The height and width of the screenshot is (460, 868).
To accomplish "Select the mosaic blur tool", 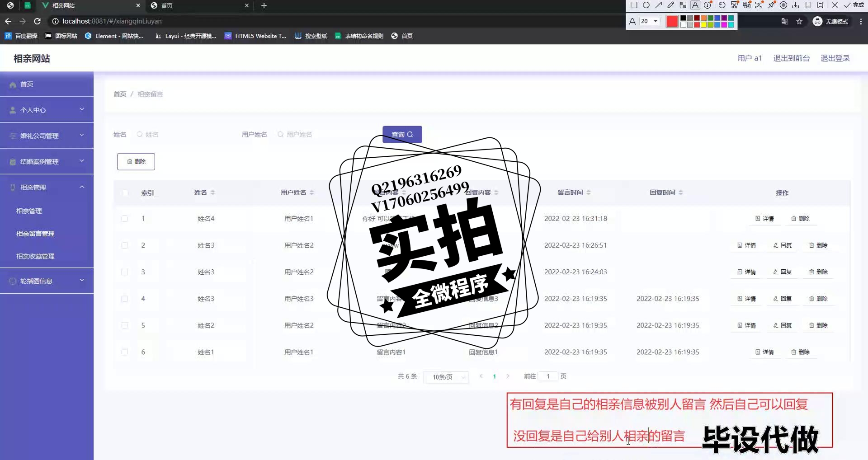I will coord(683,5).
